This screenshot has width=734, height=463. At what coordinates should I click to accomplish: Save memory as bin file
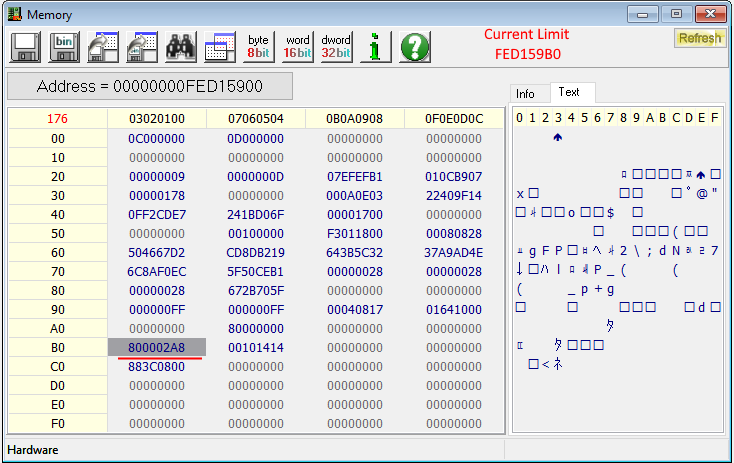click(64, 47)
